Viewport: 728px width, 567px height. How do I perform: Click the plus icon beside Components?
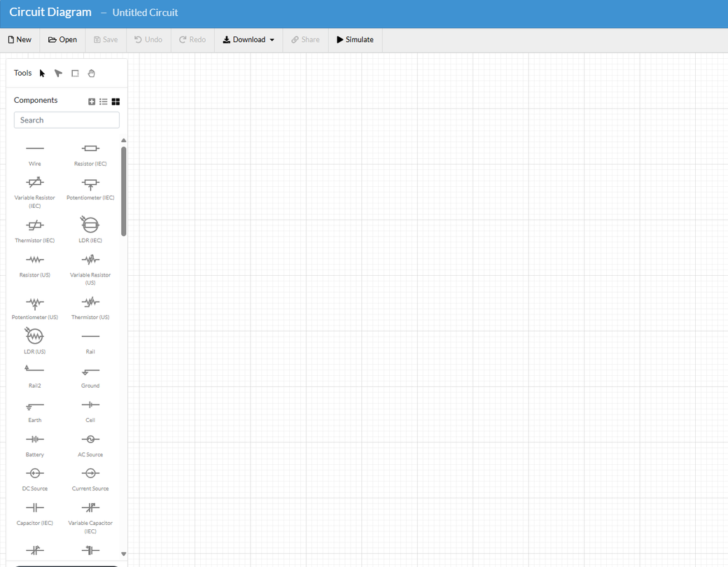(x=92, y=101)
